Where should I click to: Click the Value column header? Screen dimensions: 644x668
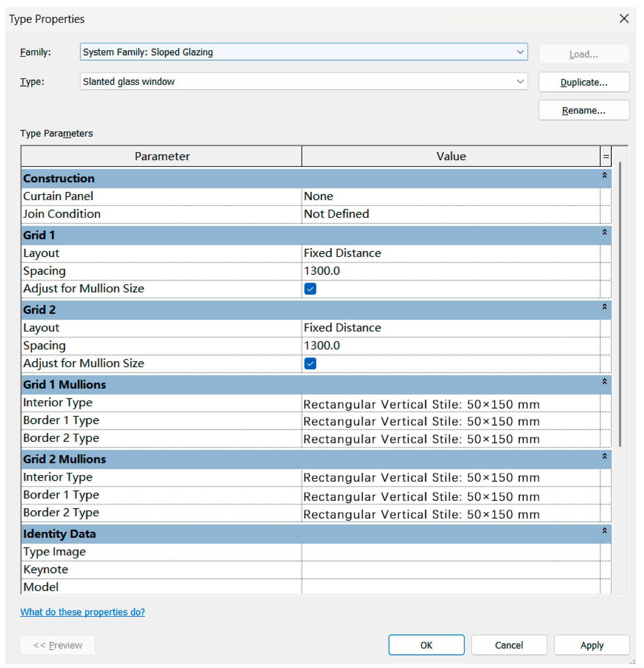451,156
